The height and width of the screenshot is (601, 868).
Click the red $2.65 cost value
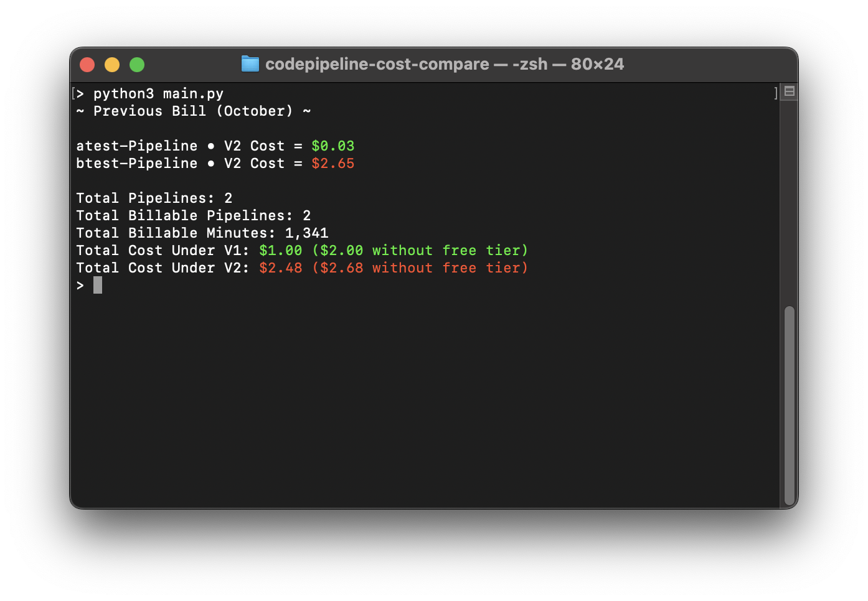(x=333, y=163)
